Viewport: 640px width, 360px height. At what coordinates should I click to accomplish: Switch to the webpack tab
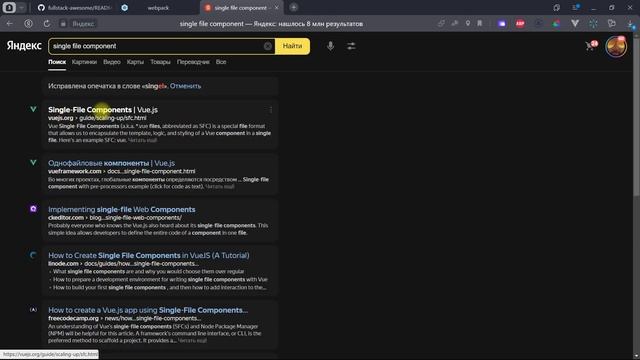158,8
